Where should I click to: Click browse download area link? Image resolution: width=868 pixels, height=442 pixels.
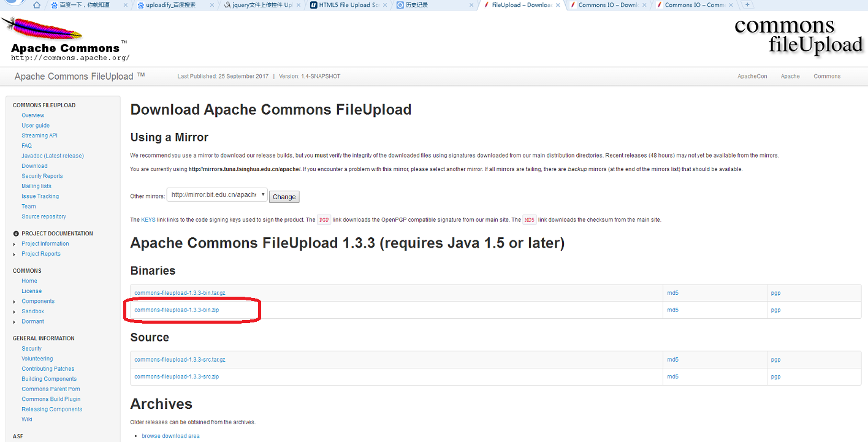click(x=170, y=436)
